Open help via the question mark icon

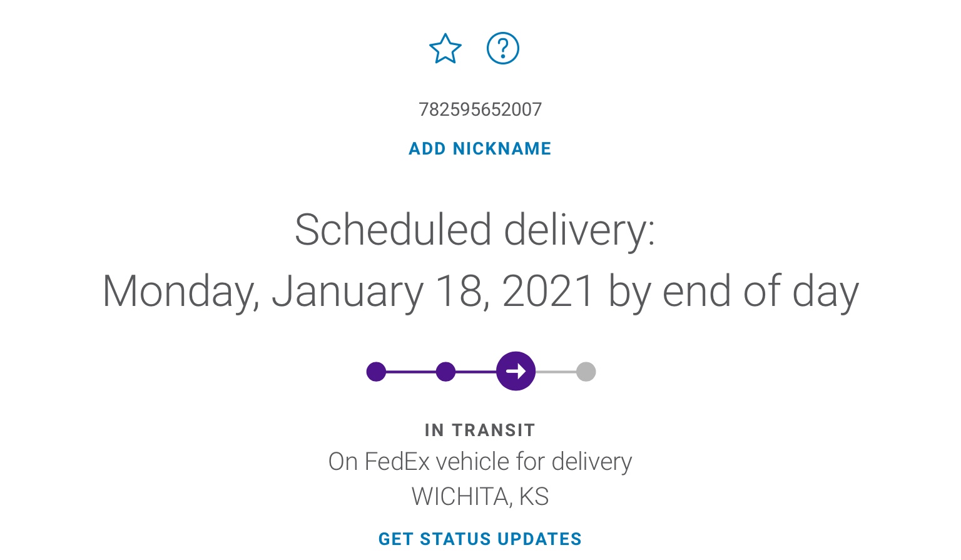click(x=503, y=48)
